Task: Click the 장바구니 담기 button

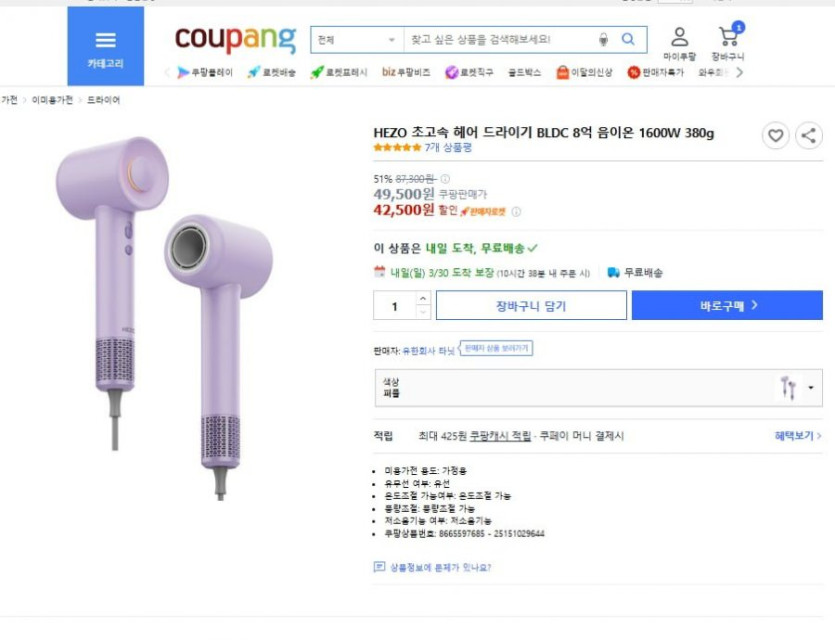Action: [x=530, y=306]
